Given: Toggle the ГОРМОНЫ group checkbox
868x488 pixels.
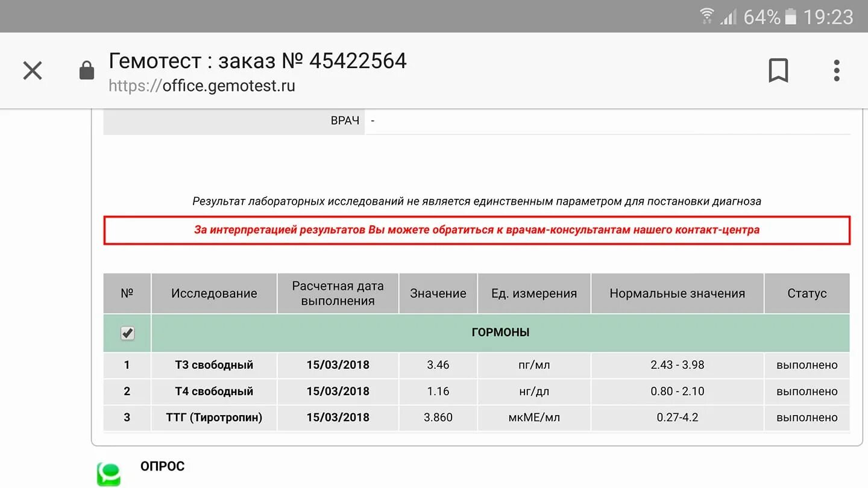Looking at the screenshot, I should coord(127,333).
